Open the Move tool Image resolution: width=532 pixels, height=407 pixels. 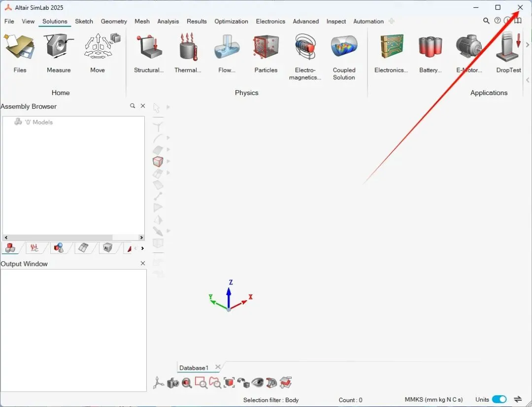tap(98, 53)
